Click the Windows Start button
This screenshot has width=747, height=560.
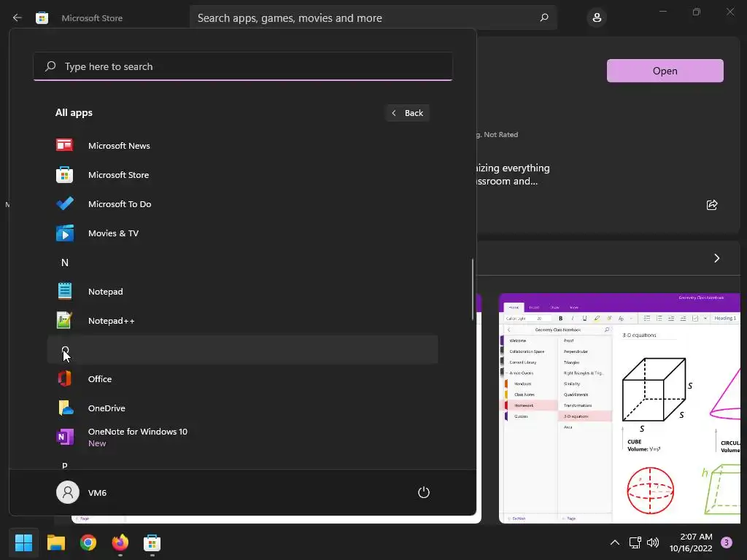click(23, 542)
